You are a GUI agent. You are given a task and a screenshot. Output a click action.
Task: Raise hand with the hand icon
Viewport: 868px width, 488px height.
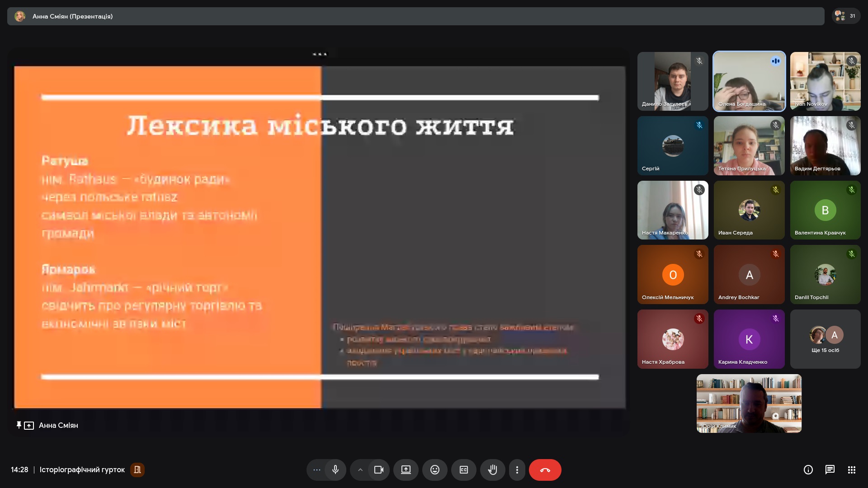492,470
